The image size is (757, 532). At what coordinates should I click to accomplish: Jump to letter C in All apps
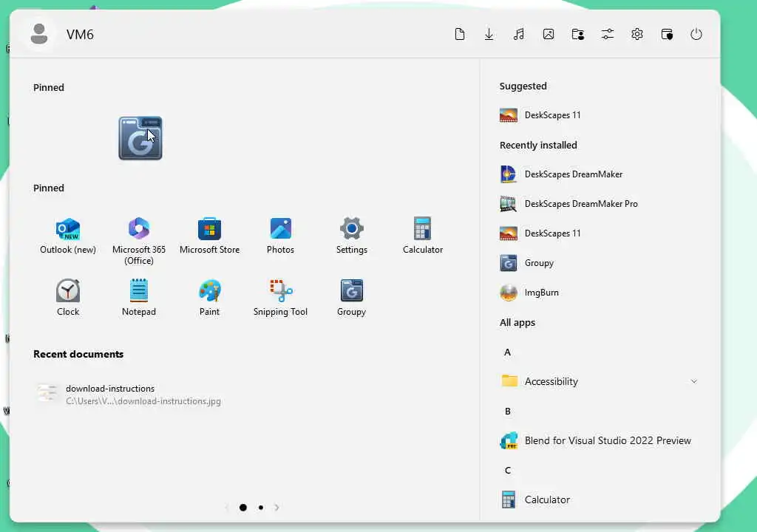click(507, 470)
